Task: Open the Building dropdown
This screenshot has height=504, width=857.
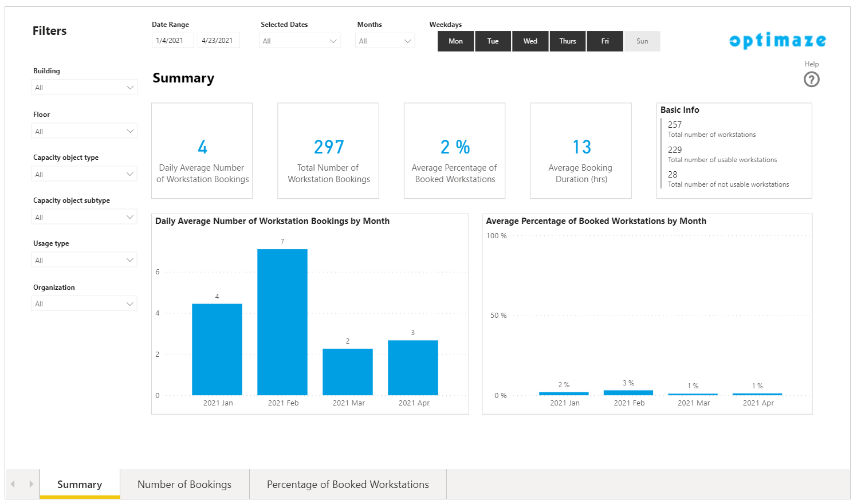Action: tap(84, 88)
